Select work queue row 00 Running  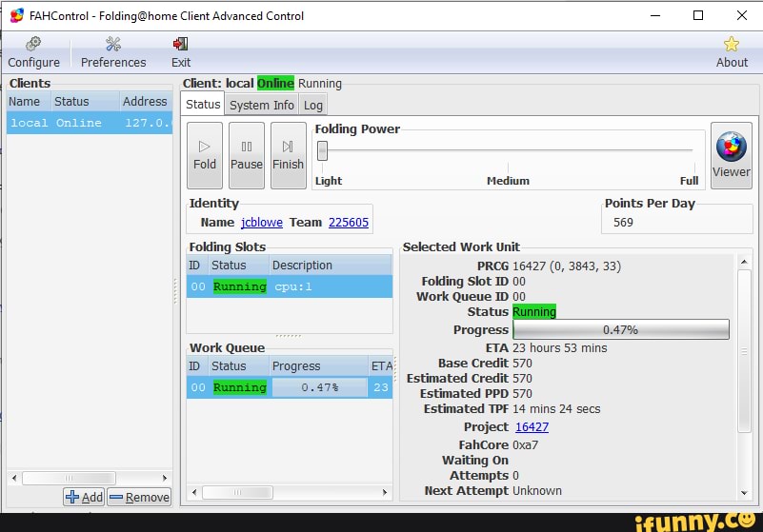290,387
